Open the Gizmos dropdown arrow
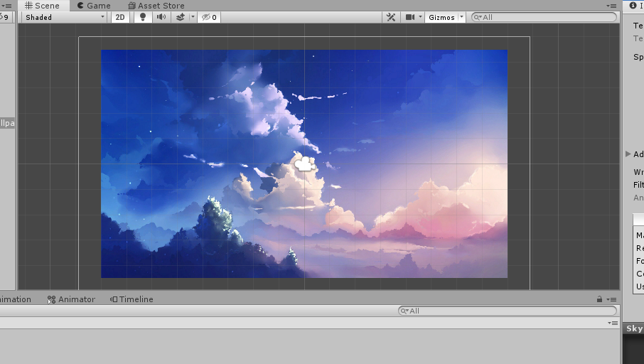The width and height of the screenshot is (644, 364). [x=461, y=17]
